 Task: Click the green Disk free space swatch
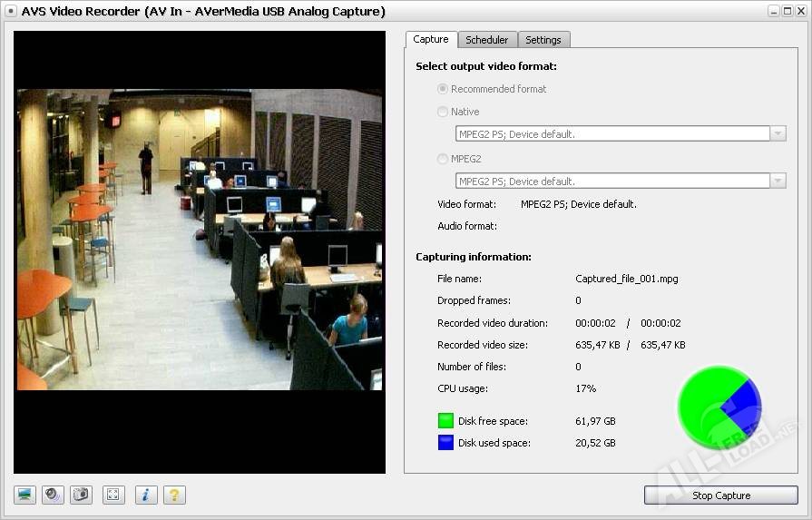[x=445, y=420]
